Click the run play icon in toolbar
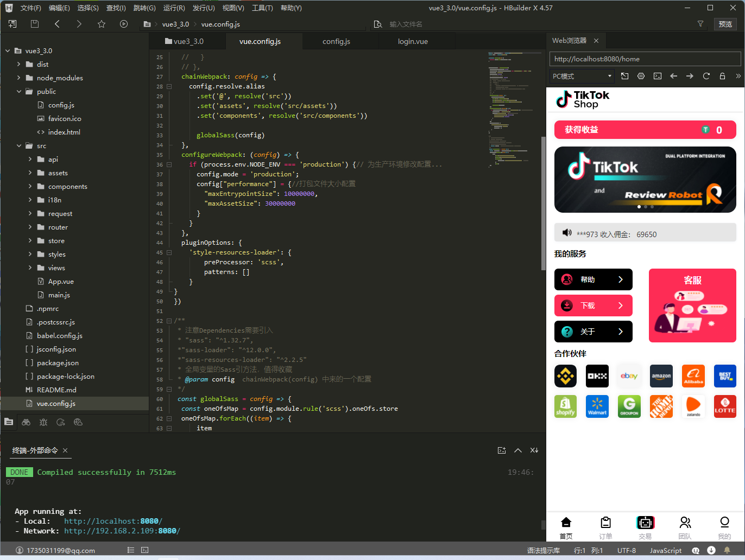This screenshot has height=560, width=745. (124, 24)
